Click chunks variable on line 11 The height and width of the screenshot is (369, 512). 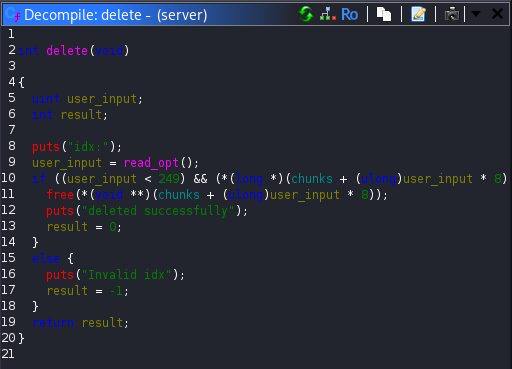pos(179,195)
